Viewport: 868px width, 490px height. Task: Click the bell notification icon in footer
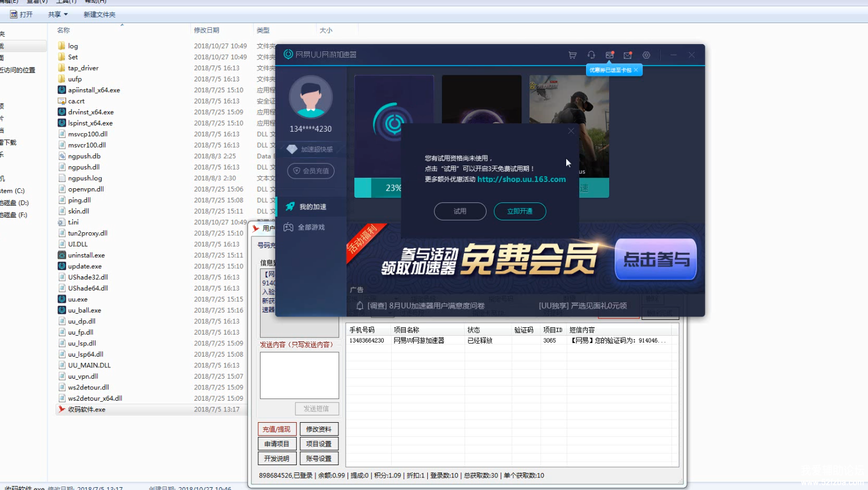click(x=359, y=306)
